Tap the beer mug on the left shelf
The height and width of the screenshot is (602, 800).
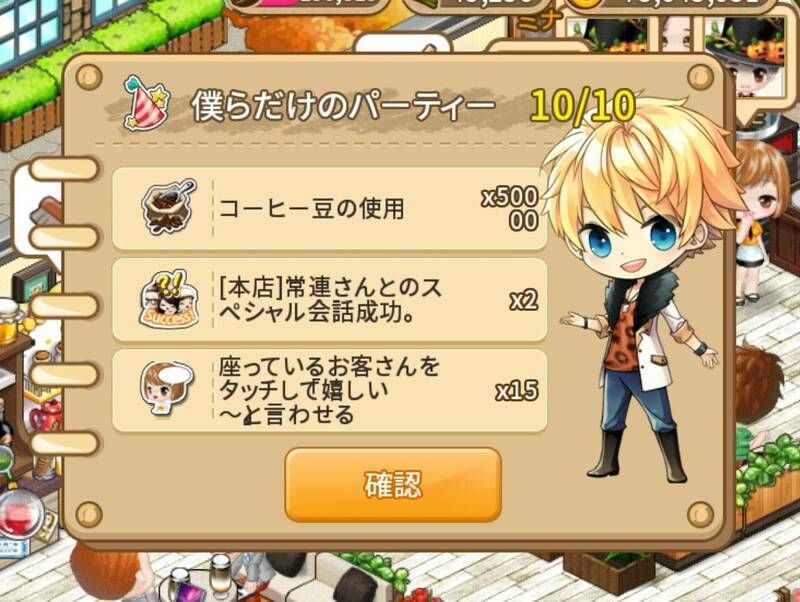(8, 320)
